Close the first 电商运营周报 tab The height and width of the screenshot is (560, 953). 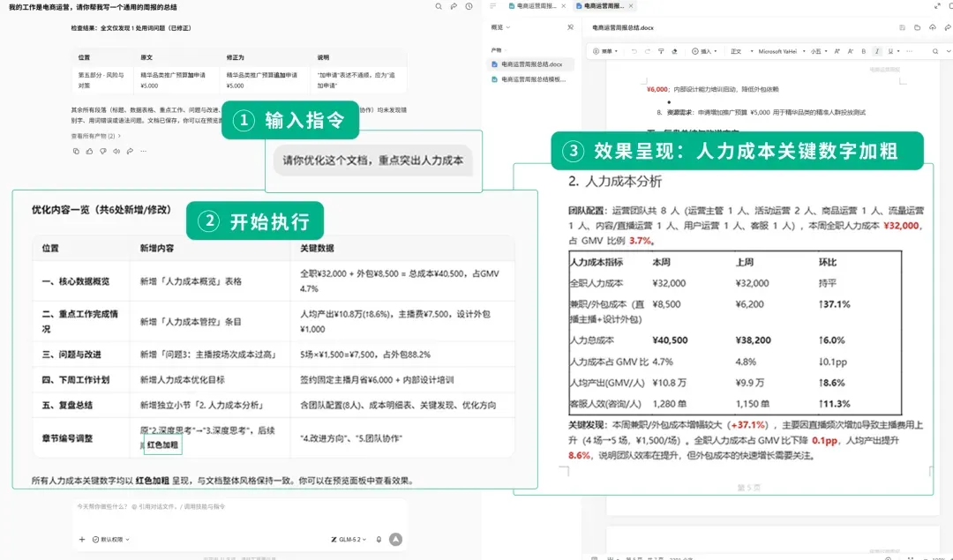coord(563,6)
